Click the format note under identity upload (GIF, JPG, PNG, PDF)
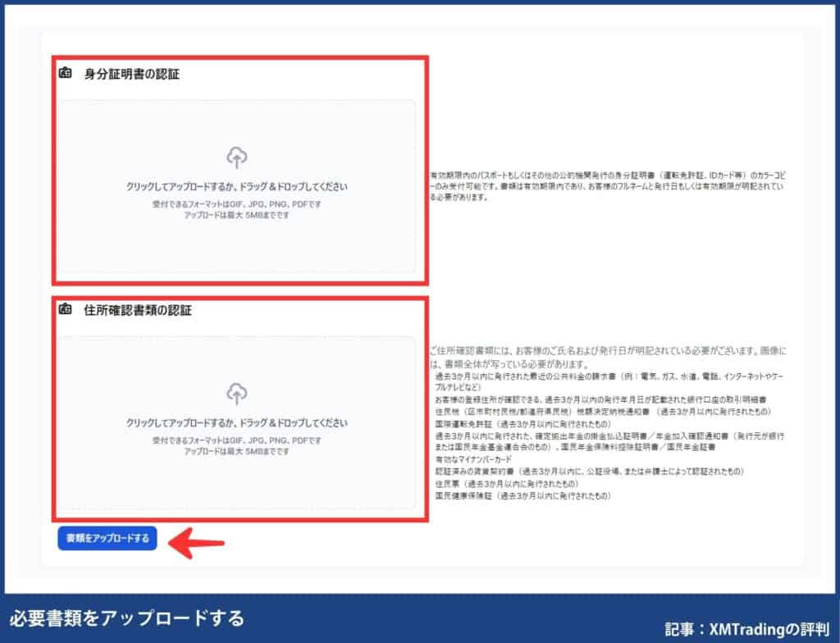The width and height of the screenshot is (840, 643). [x=237, y=204]
